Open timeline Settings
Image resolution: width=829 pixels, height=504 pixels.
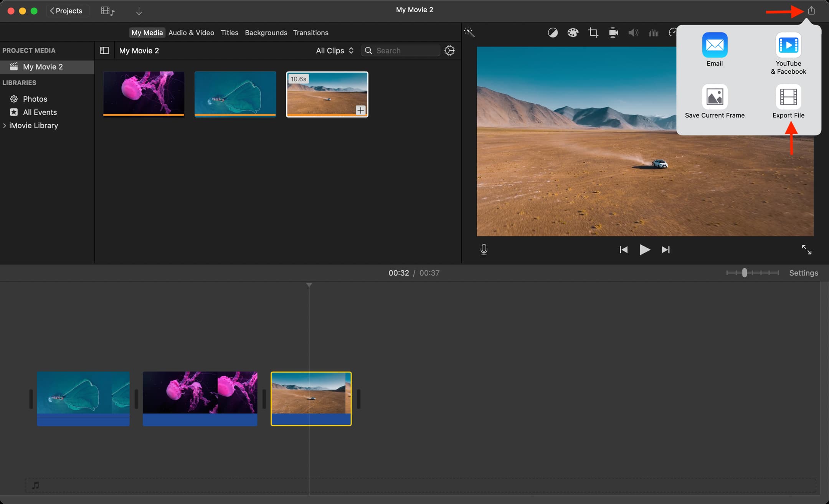[803, 273]
